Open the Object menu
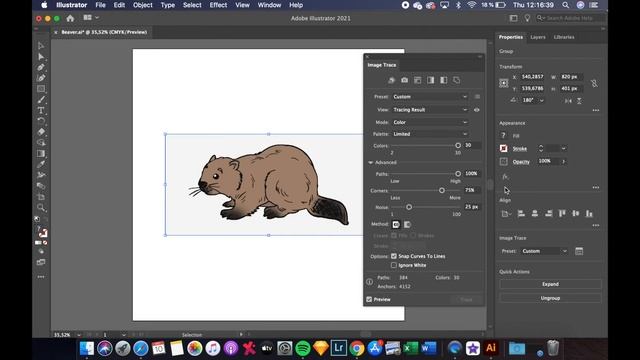 click(x=142, y=5)
